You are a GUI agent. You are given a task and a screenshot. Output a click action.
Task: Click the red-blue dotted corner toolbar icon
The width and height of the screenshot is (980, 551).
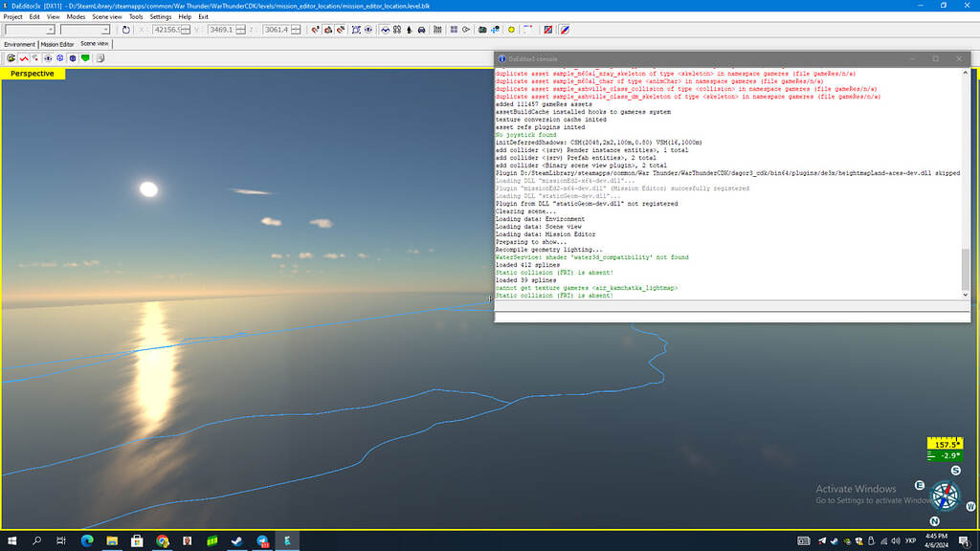[x=527, y=30]
